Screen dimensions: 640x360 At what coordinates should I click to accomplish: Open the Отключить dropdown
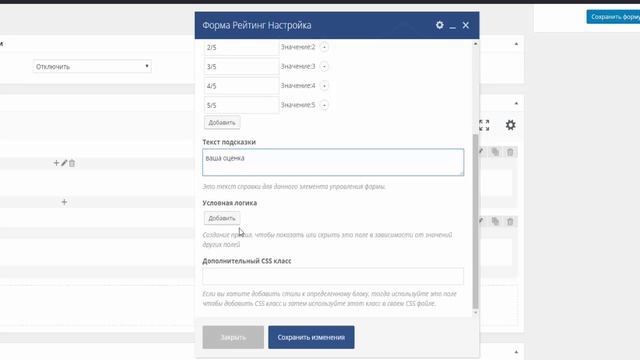[92, 67]
